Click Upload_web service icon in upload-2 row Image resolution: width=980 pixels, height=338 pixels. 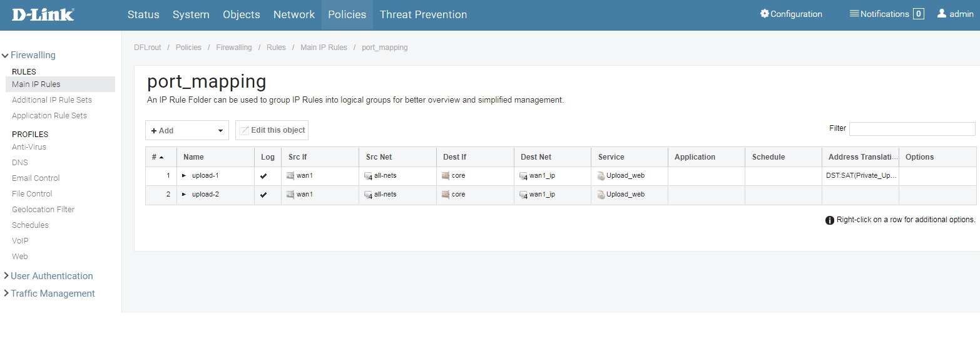(x=601, y=195)
